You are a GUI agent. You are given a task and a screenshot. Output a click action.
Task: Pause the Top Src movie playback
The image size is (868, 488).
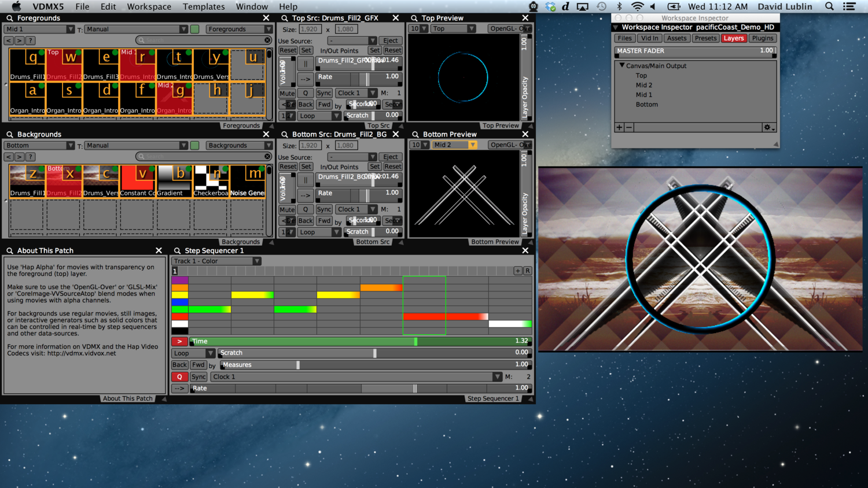tap(306, 64)
